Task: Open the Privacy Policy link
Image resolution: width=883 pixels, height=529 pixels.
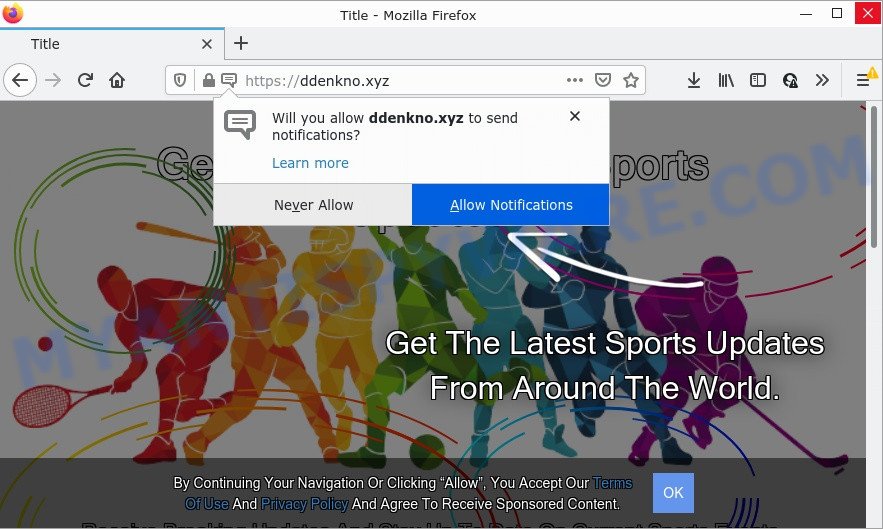Action: (x=304, y=504)
